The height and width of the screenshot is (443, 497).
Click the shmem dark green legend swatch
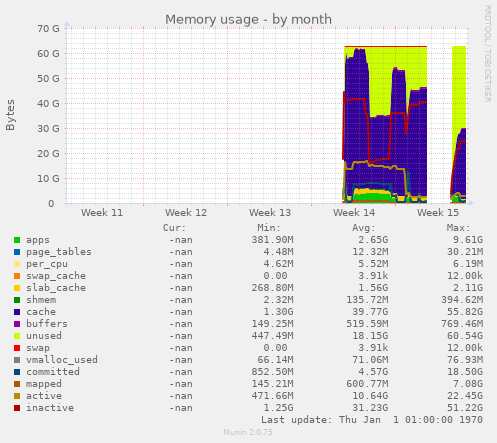pos(17,300)
